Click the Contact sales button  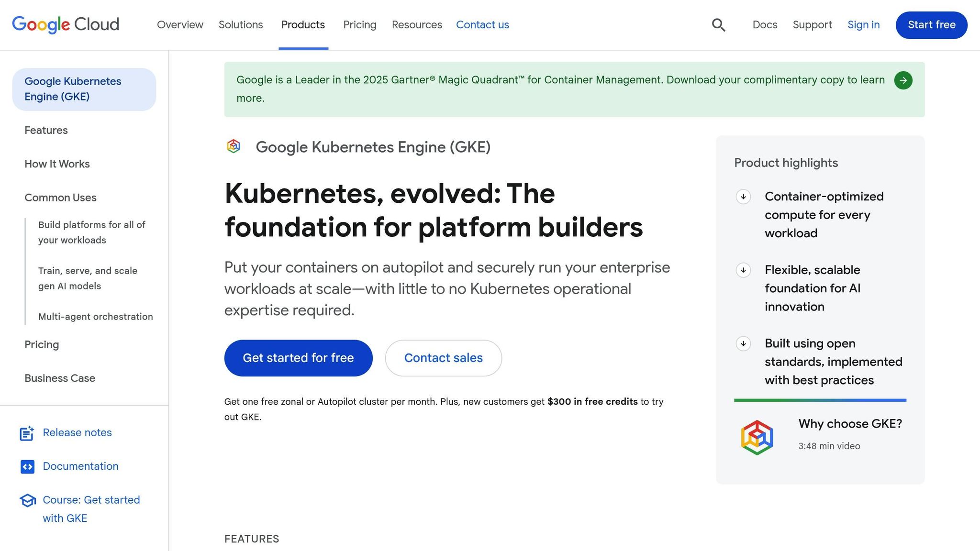click(x=443, y=358)
